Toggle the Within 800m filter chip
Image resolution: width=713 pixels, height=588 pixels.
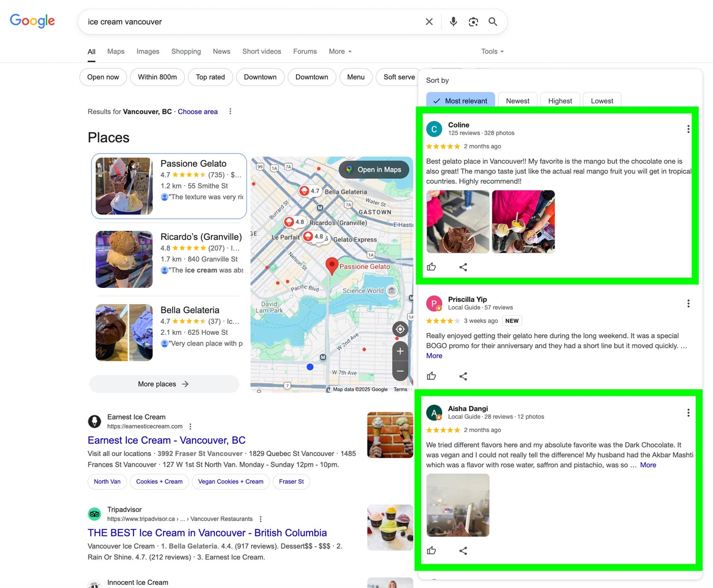[x=157, y=77]
